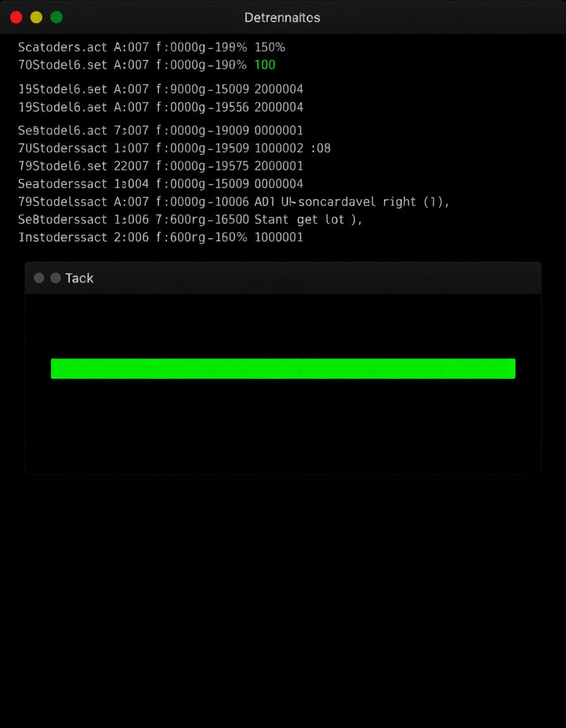Viewport: 566px width, 728px height.
Task: Click the value 7:600rg-16500
Action: pos(203,219)
